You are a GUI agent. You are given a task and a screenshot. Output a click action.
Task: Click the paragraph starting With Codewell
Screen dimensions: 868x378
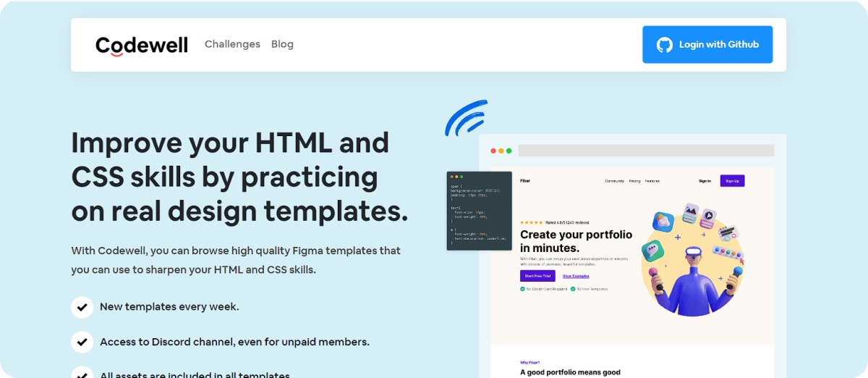236,261
